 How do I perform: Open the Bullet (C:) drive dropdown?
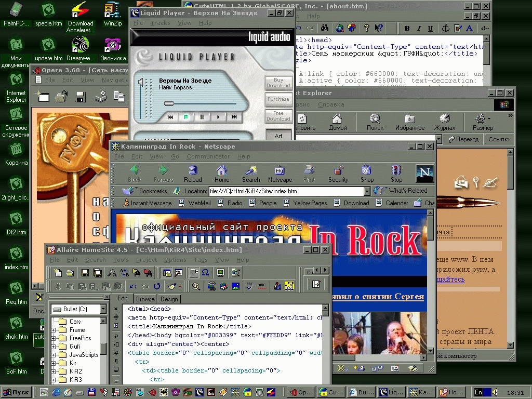tap(103, 309)
